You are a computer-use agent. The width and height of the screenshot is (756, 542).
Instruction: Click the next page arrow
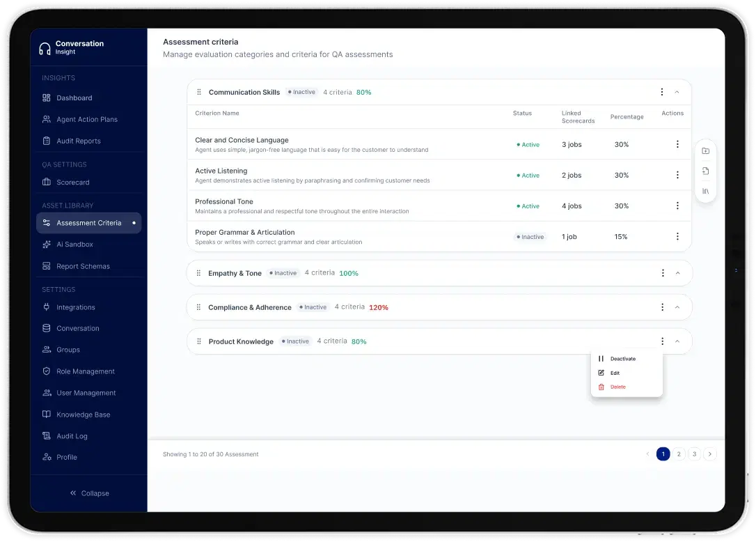tap(710, 454)
